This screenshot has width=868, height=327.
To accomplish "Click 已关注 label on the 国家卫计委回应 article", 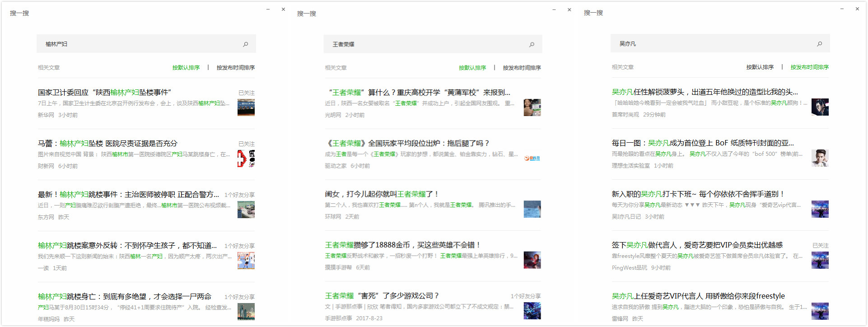I will pos(247,93).
